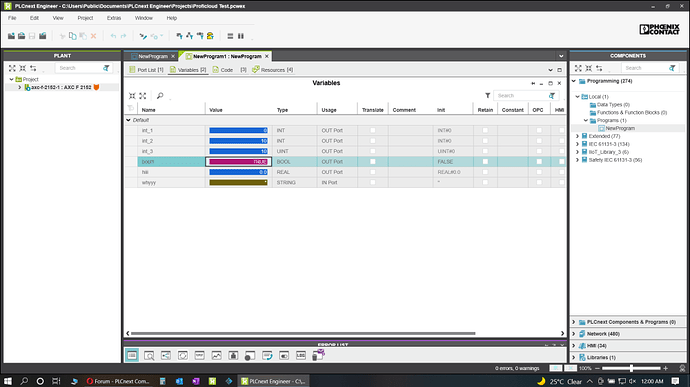The width and height of the screenshot is (690, 387).
Task: Click the Open Project toolbar icon
Action: 21,36
